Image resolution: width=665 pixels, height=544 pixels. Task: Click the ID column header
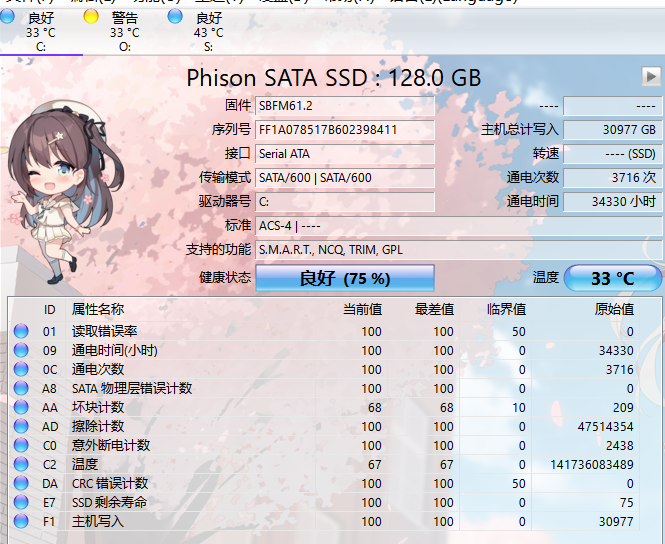click(x=49, y=310)
